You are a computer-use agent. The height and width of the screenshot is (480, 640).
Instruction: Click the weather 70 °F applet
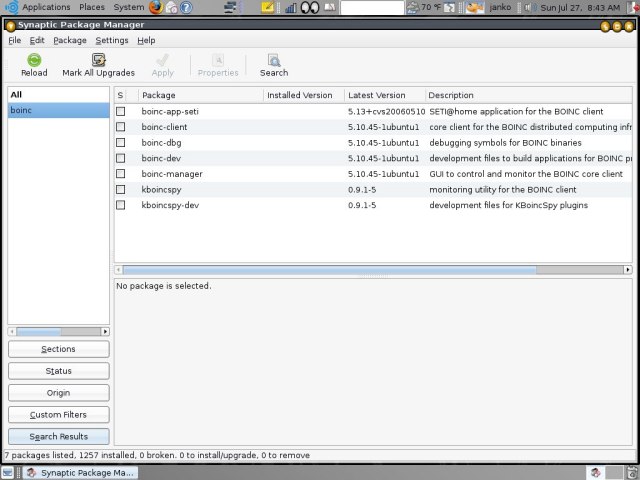(424, 7)
